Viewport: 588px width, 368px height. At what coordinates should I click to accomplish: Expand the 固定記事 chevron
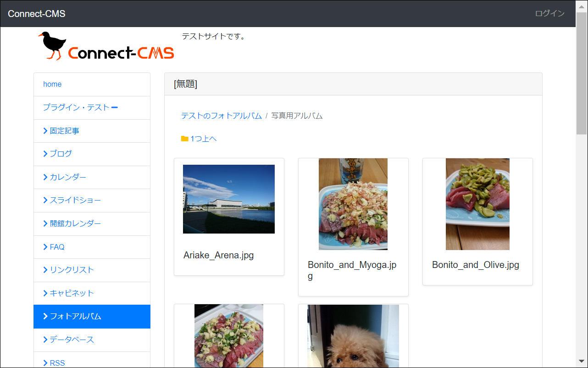click(45, 131)
